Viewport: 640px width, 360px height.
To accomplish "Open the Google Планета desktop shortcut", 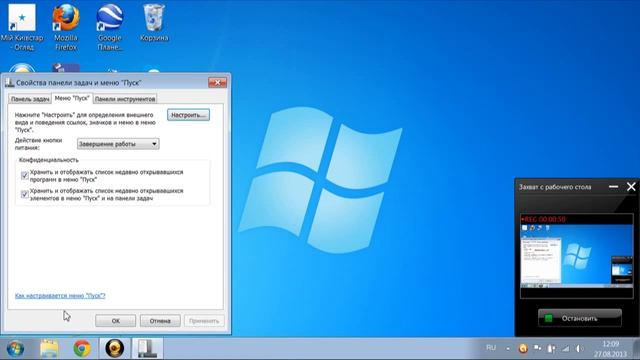I will 109,27.
